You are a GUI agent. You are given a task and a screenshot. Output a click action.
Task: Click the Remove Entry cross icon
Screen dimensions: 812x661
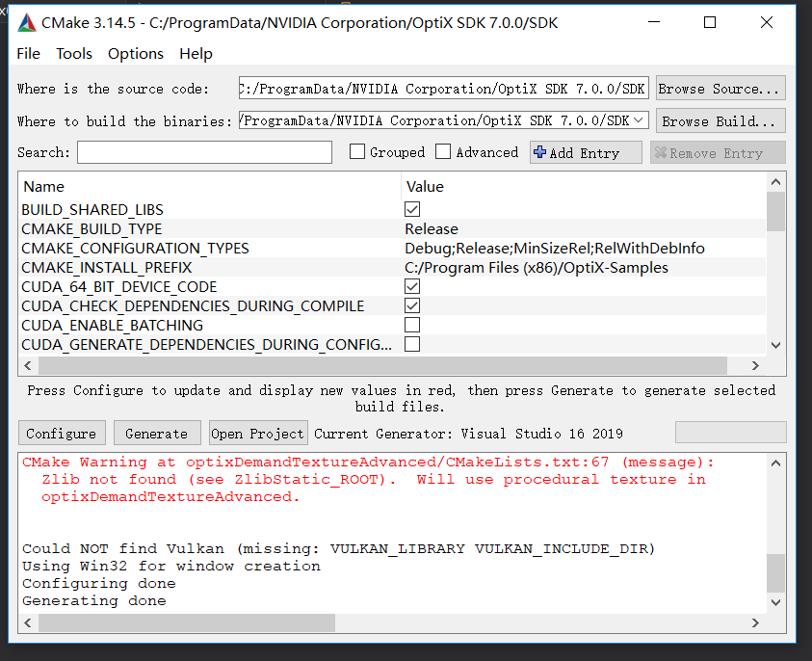[x=660, y=152]
